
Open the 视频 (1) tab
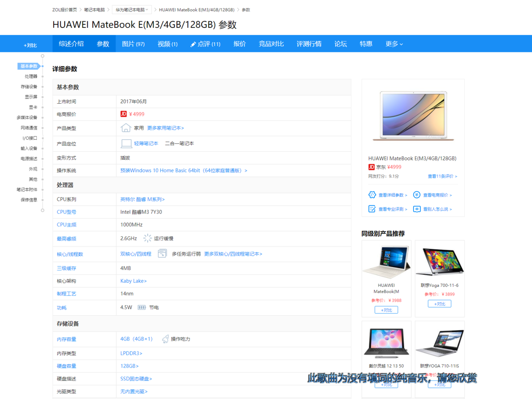pyautogui.click(x=168, y=44)
